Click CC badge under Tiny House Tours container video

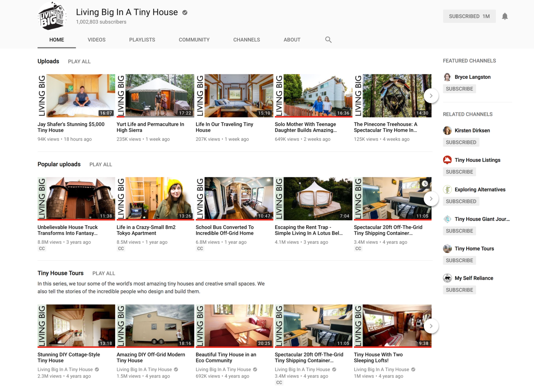pyautogui.click(x=279, y=383)
